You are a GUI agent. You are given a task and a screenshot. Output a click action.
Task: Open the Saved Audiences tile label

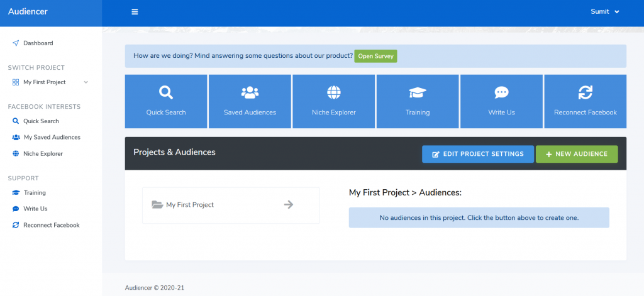[250, 112]
